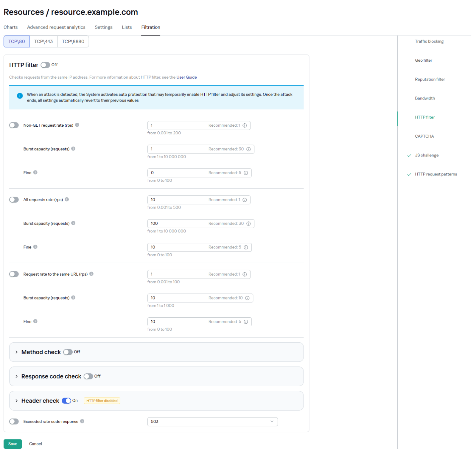Disable the Header check toggle
The width and height of the screenshot is (476, 452).
[66, 401]
